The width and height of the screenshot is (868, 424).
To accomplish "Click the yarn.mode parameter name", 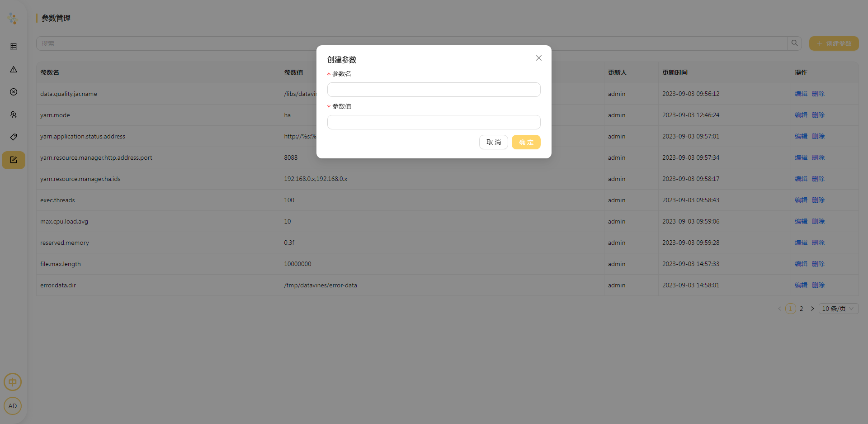I will coord(55,115).
